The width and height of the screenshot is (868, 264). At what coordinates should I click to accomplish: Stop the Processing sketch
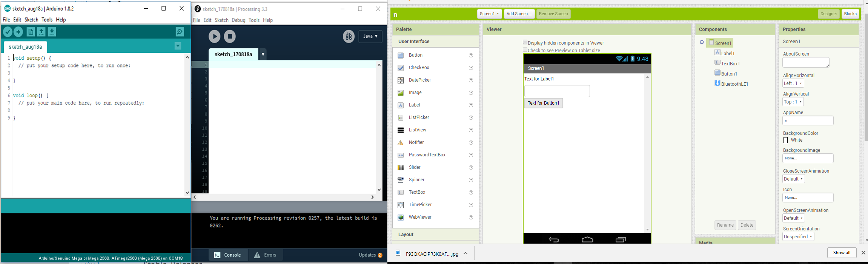click(230, 37)
